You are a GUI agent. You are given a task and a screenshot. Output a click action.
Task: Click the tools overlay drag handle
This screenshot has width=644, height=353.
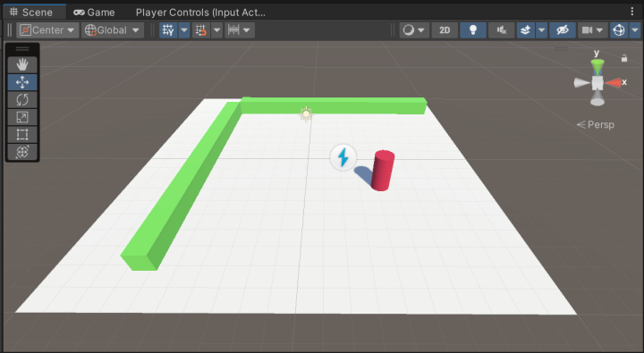(x=22, y=49)
